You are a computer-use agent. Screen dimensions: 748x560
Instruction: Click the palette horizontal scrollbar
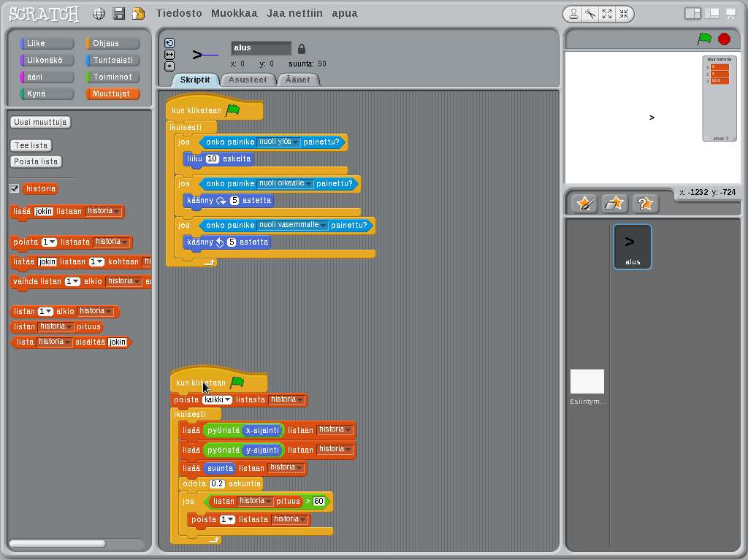(57, 544)
